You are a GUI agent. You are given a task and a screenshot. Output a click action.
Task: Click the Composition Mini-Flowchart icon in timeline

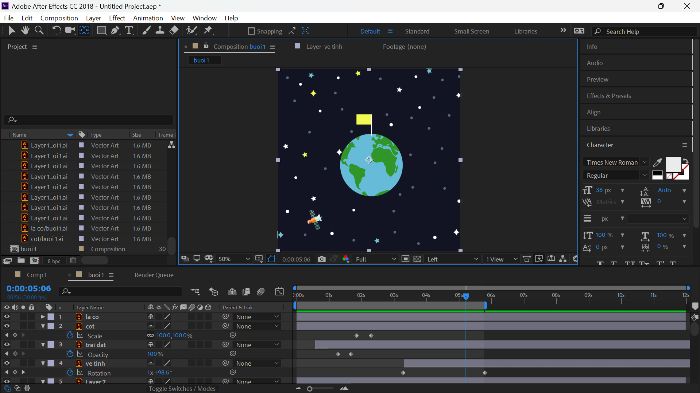point(195,292)
